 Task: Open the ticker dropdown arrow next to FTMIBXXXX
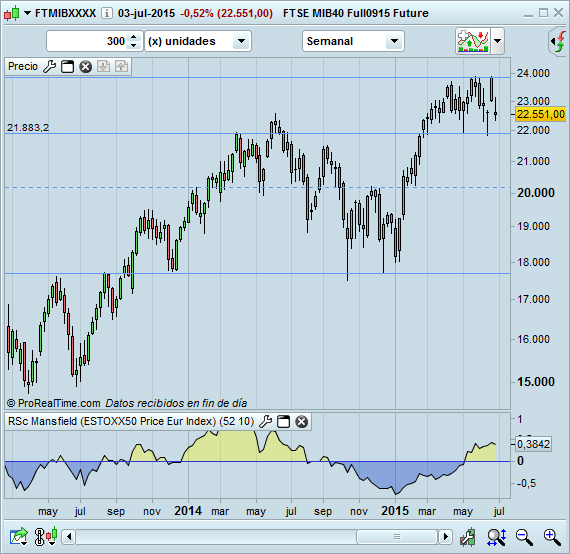pyautogui.click(x=27, y=13)
